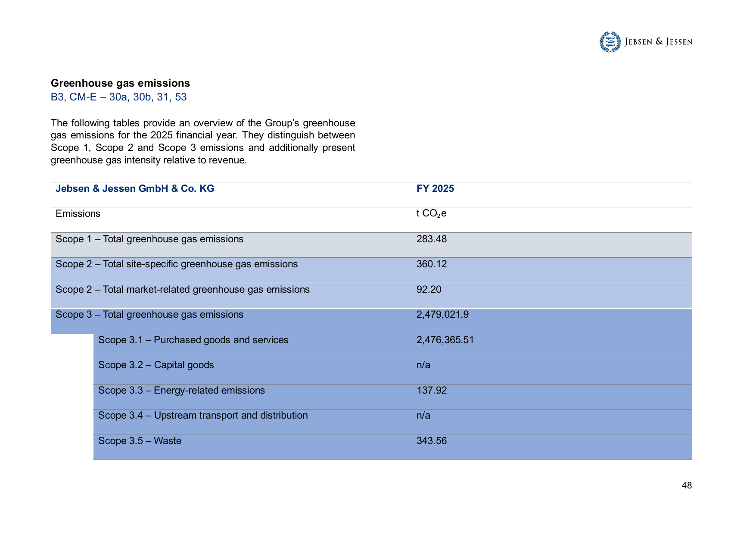Screen dimensions: 756x535
Task: Click "Scope 2 – Total market-related" emissions label
Action: 183,290
